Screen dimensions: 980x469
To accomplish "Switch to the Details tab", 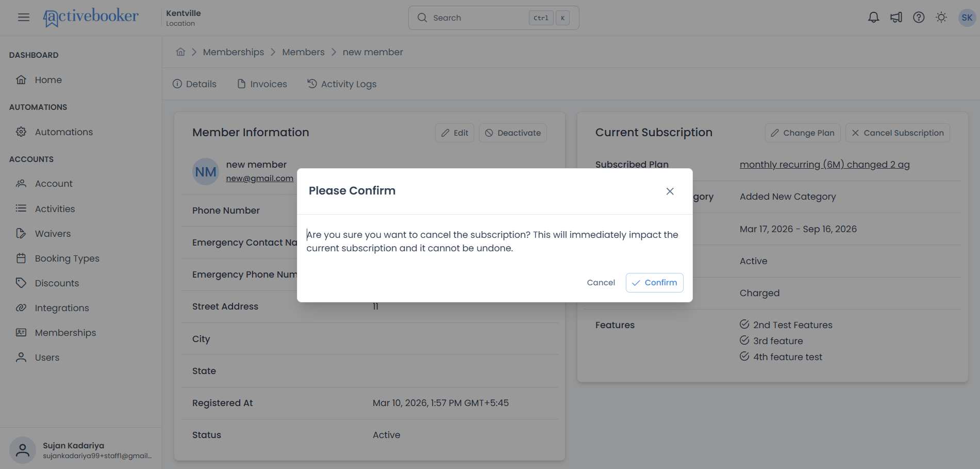I will click(x=194, y=84).
